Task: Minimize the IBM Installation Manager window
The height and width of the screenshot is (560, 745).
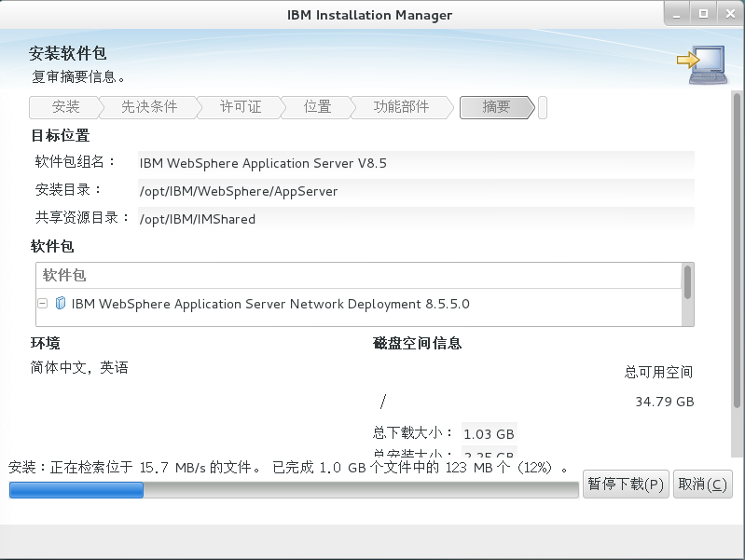Action: point(677,14)
